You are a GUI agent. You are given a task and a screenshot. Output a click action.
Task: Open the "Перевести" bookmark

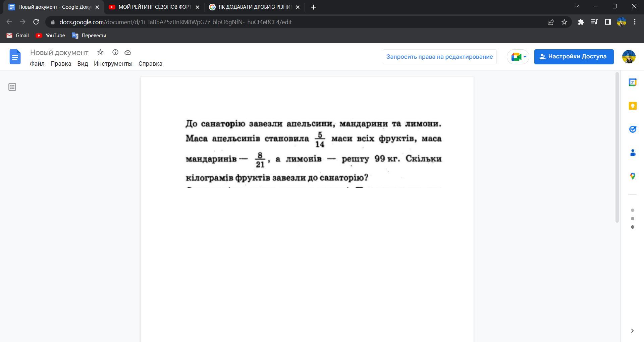click(89, 36)
